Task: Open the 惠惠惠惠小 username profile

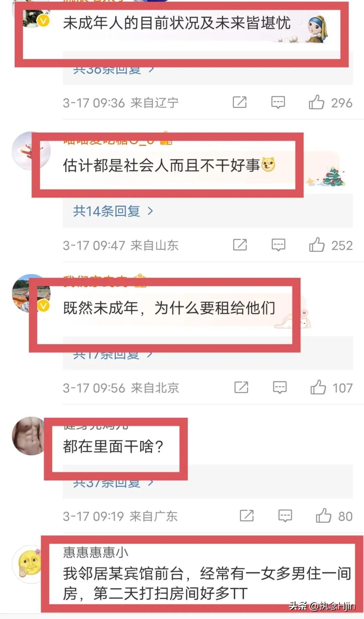Action: [96, 552]
